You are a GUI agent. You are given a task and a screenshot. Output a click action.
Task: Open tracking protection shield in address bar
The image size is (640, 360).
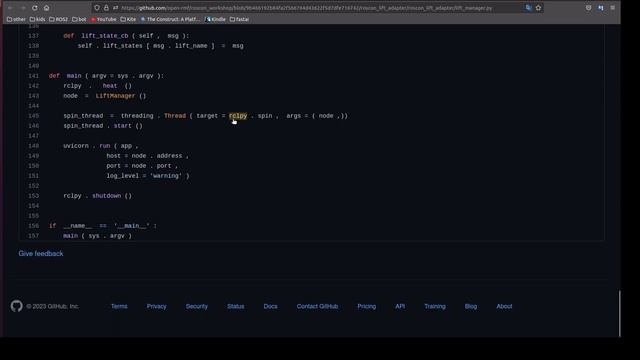97,8
